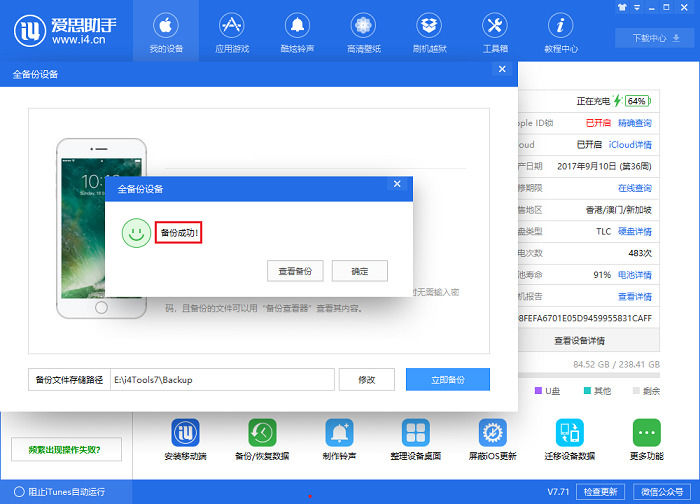Click the backup storage path field
This screenshot has height=504, width=700.
coord(221,380)
